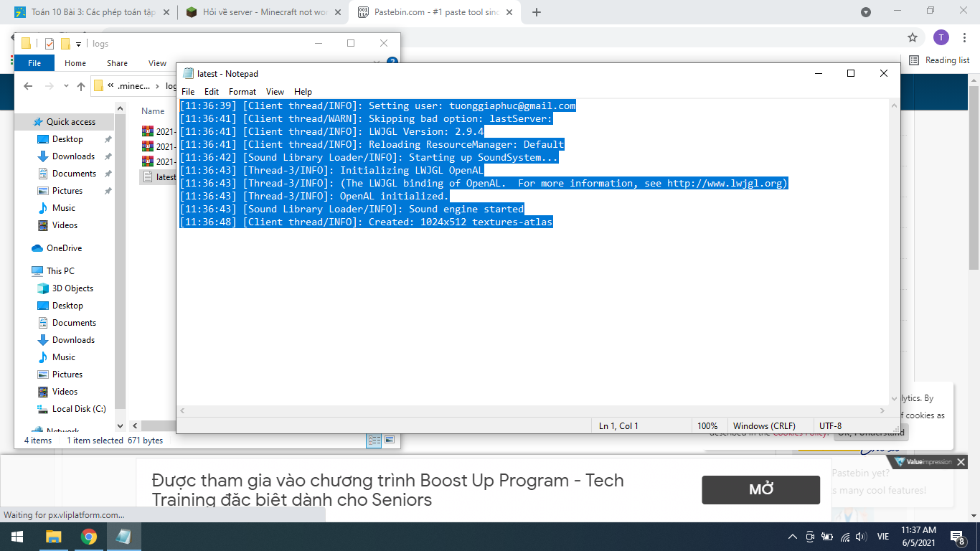This screenshot has width=980, height=551.
Task: Click the Notepad horizontal scrollbar
Action: click(x=532, y=411)
